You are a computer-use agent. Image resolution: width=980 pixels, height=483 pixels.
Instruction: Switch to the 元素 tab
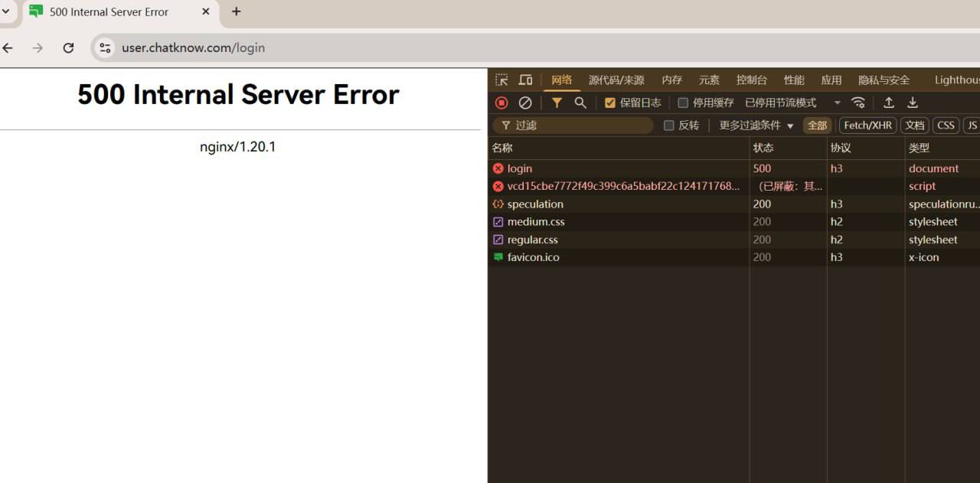click(x=709, y=80)
